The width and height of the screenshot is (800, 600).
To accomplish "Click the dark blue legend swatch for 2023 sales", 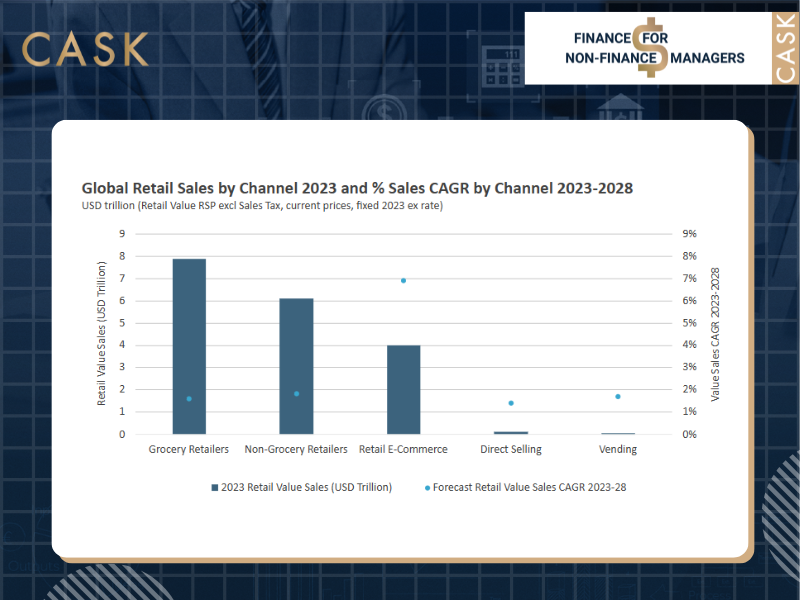I will point(214,487).
